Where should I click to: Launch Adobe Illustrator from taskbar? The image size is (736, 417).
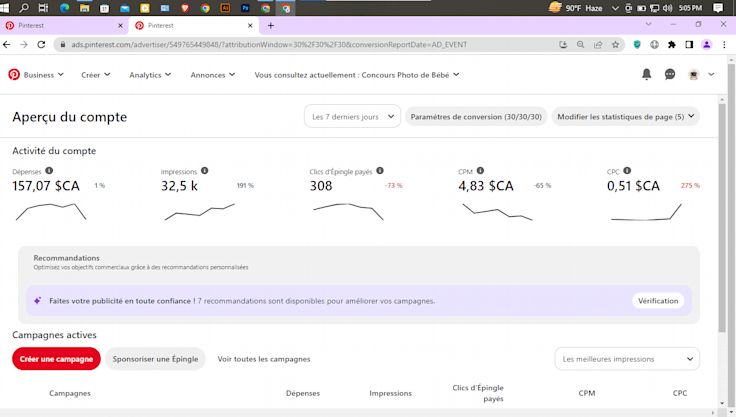(x=225, y=8)
